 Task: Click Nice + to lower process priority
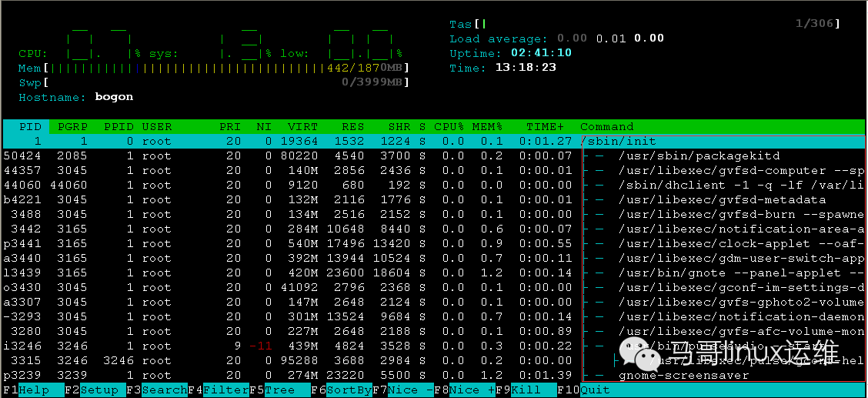[472, 390]
